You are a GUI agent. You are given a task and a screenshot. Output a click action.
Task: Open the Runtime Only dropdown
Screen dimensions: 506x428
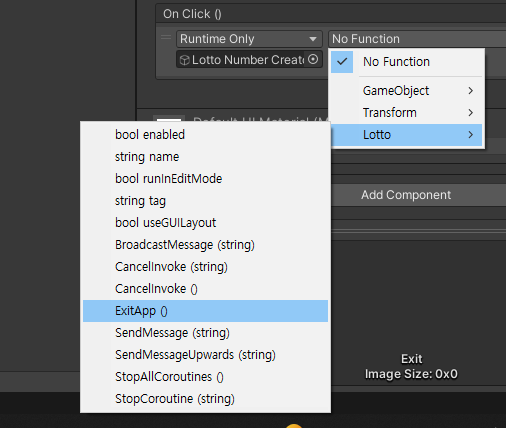click(249, 39)
